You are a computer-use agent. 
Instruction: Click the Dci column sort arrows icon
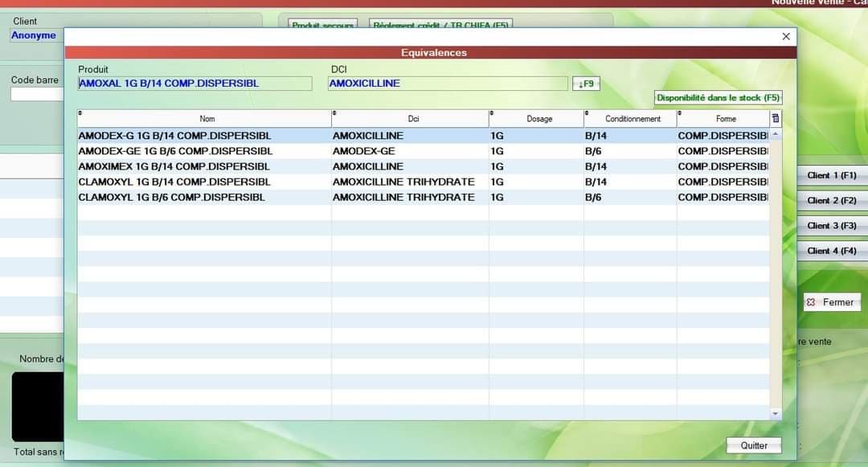click(334, 113)
